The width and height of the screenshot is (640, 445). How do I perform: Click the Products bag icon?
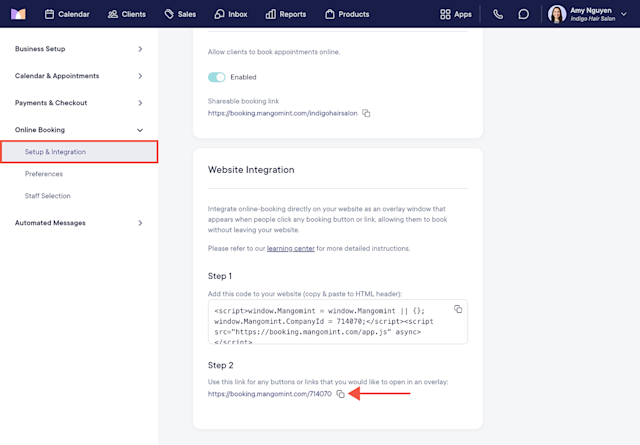[330, 14]
